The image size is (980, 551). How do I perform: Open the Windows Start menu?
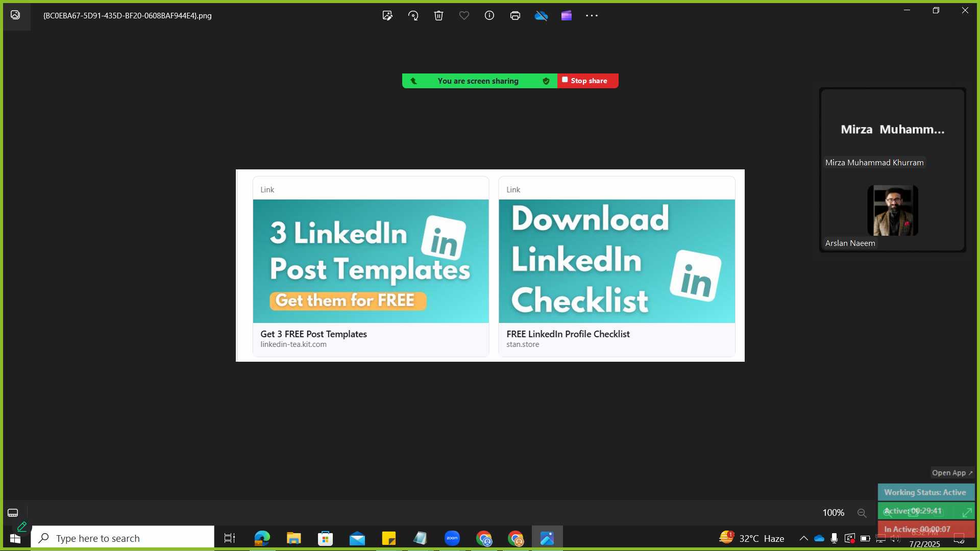(15, 538)
